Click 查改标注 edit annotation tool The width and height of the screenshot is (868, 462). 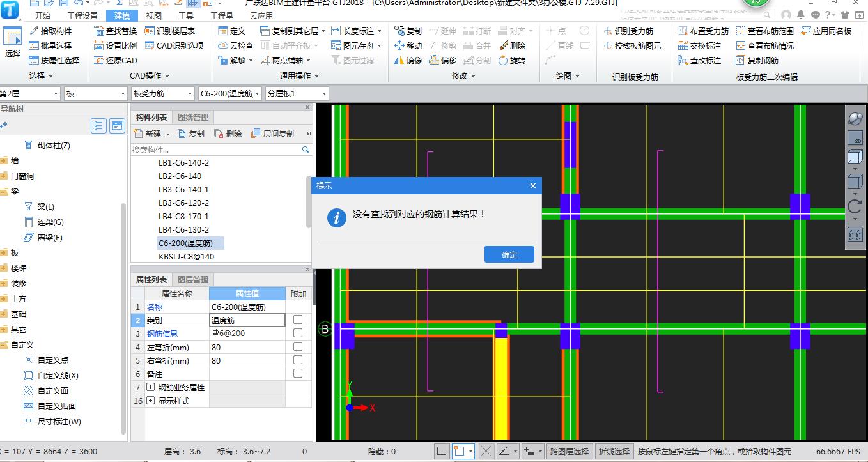[x=699, y=60]
